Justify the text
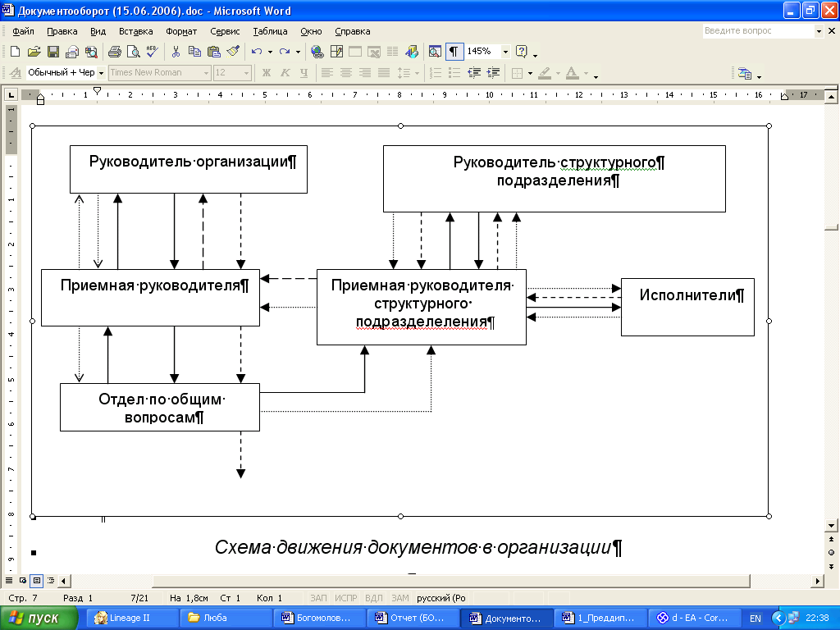The width and height of the screenshot is (840, 630). 384,73
